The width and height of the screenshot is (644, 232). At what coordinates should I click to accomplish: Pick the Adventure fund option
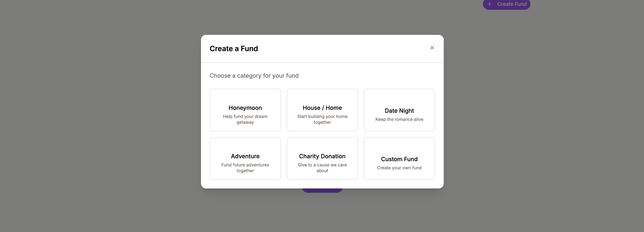[x=245, y=158]
